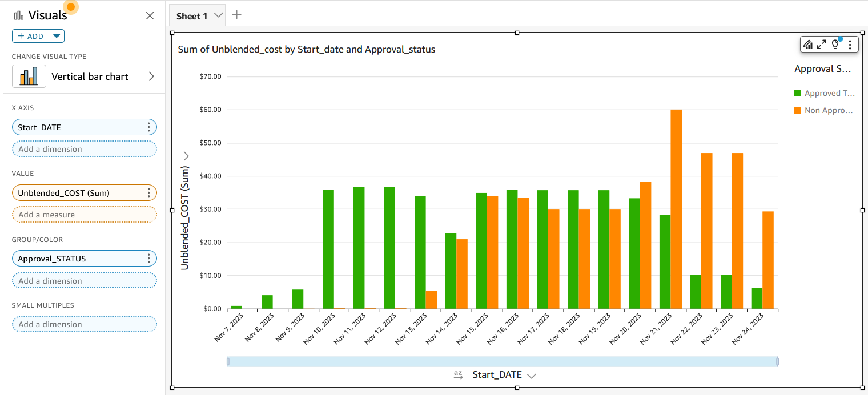This screenshot has width=868, height=395.
Task: Maximize the visual with expand arrows icon
Action: click(822, 44)
